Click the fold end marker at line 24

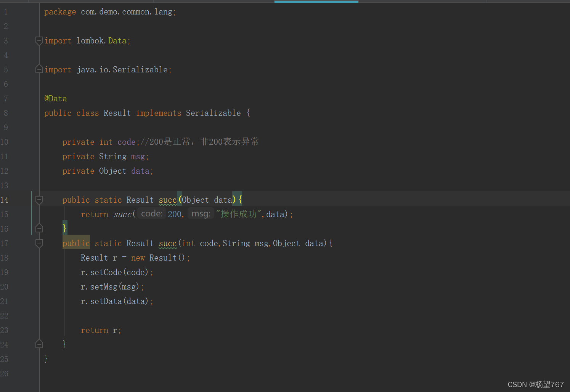(x=39, y=344)
